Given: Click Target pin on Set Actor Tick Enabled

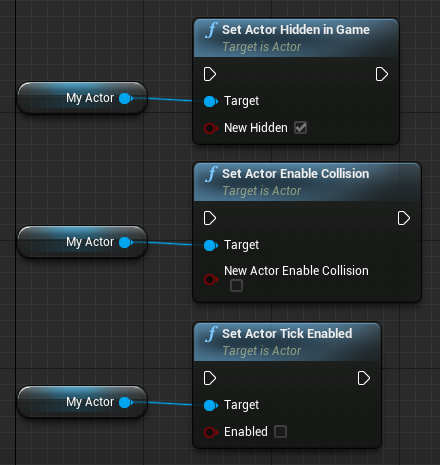Looking at the screenshot, I should [211, 405].
